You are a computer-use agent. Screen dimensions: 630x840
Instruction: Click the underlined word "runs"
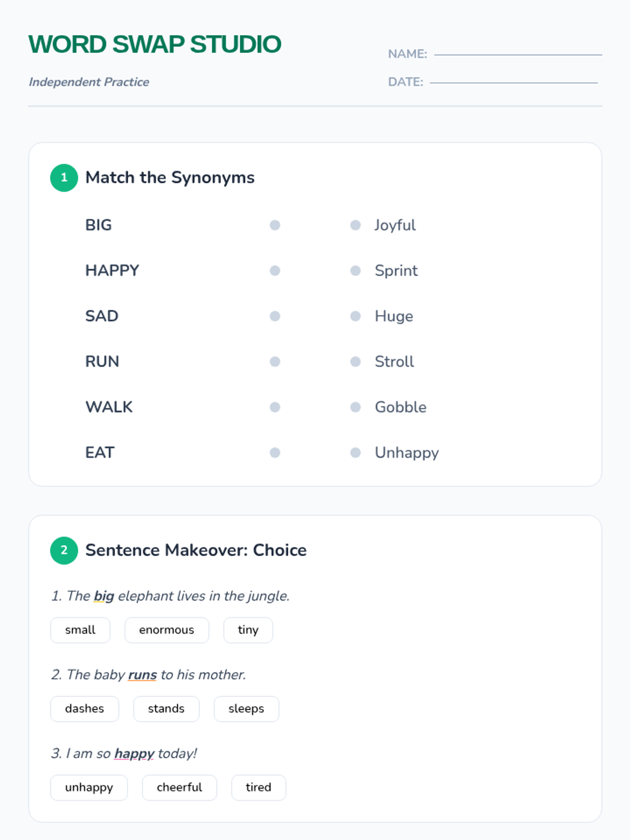point(142,675)
